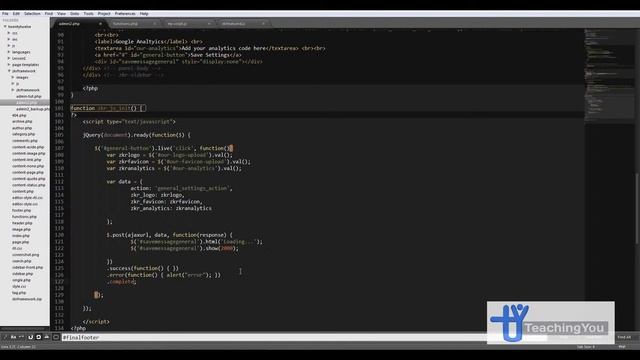
Task: Open content-page.php in the sidebar
Action: pyautogui.click(x=28, y=172)
